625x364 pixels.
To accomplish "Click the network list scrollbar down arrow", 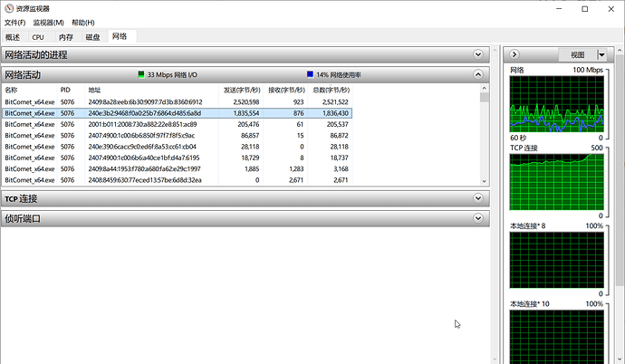I will (x=484, y=180).
